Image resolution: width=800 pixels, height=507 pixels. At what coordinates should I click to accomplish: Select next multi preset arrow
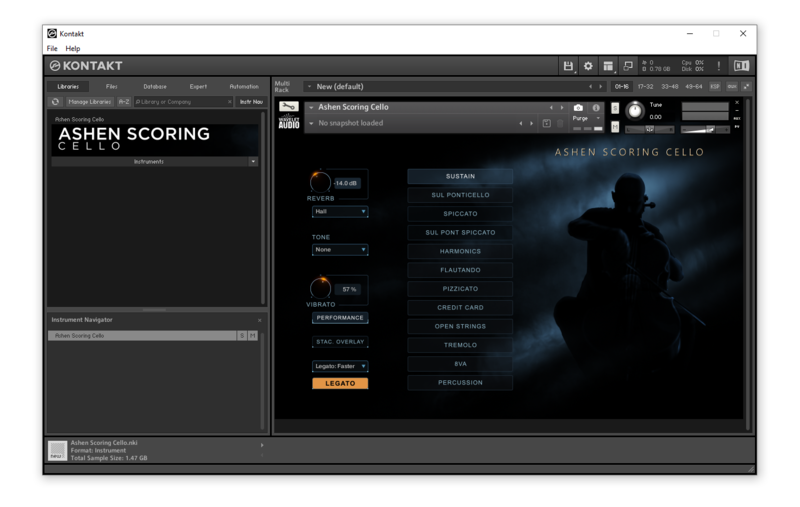601,87
